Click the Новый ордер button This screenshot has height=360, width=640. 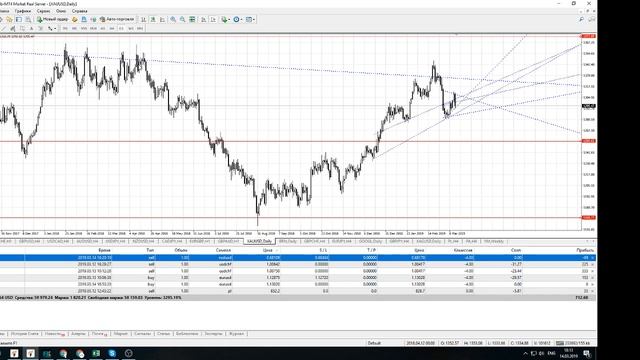tap(53, 19)
